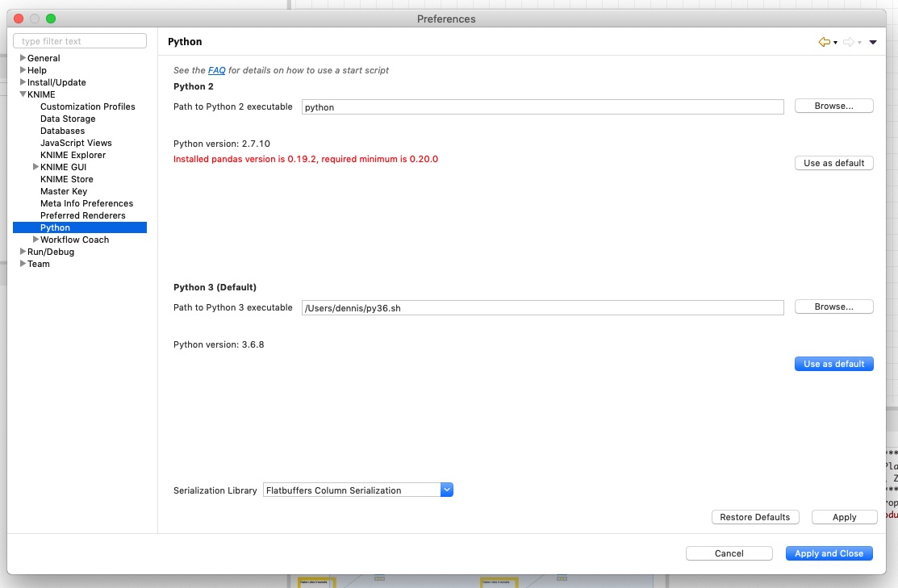898x588 pixels.
Task: Expand the General tree category
Action: click(x=23, y=58)
